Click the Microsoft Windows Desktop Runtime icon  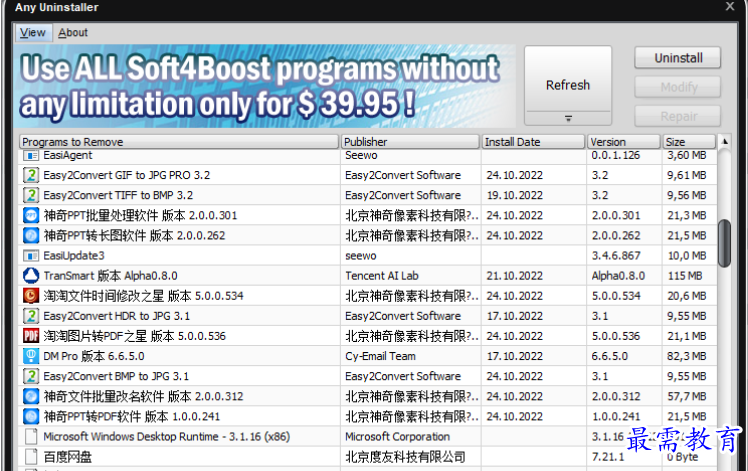[31, 436]
